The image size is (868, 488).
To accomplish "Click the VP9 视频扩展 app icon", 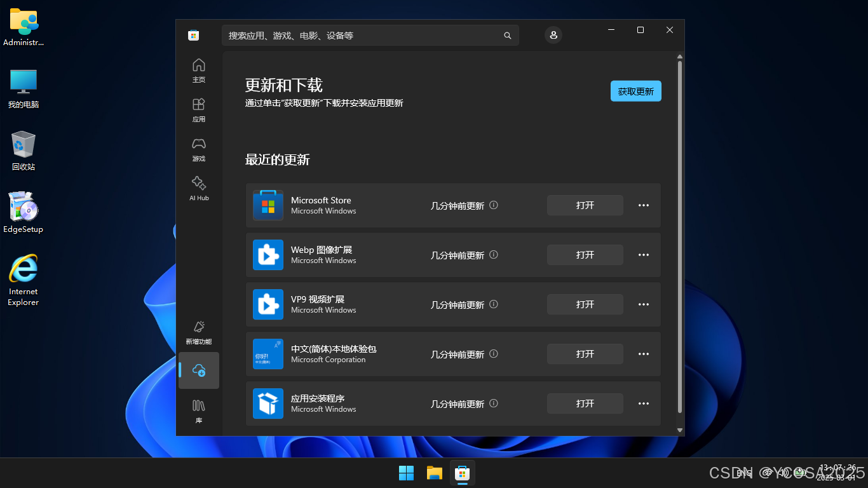I will coord(268,304).
